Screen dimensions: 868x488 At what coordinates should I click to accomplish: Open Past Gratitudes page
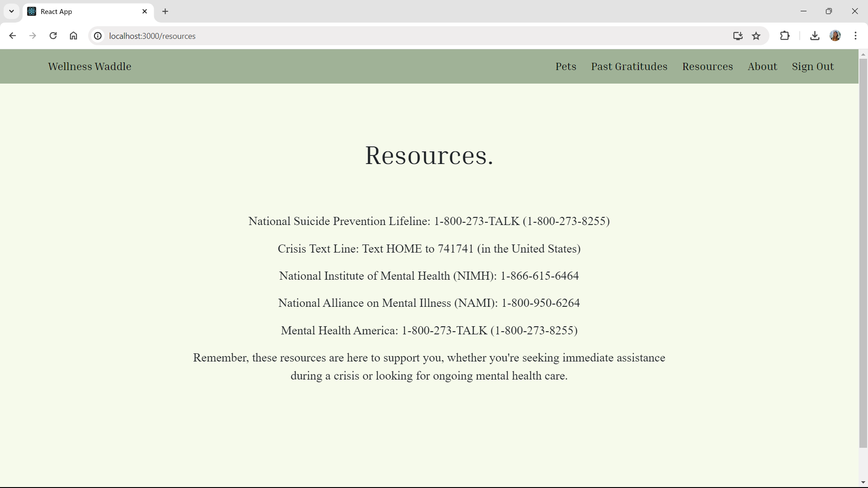[x=629, y=66]
